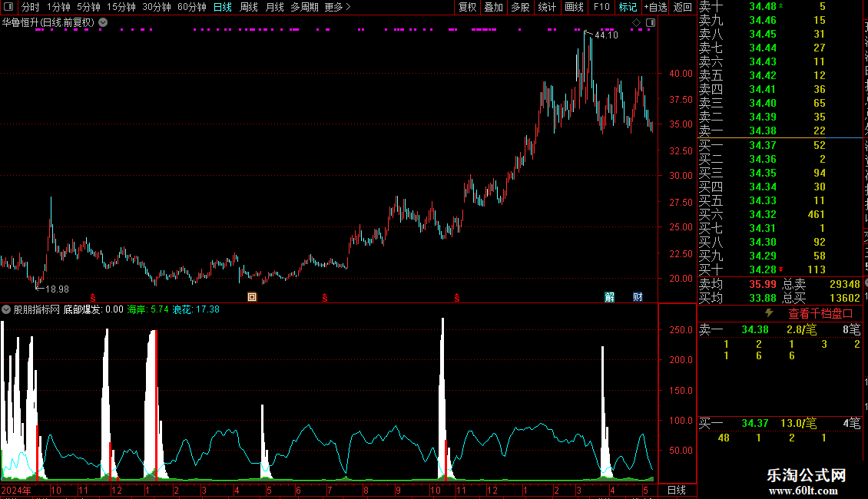Click the 卖均 35.99 value
This screenshot has height=499, width=868.
[762, 284]
